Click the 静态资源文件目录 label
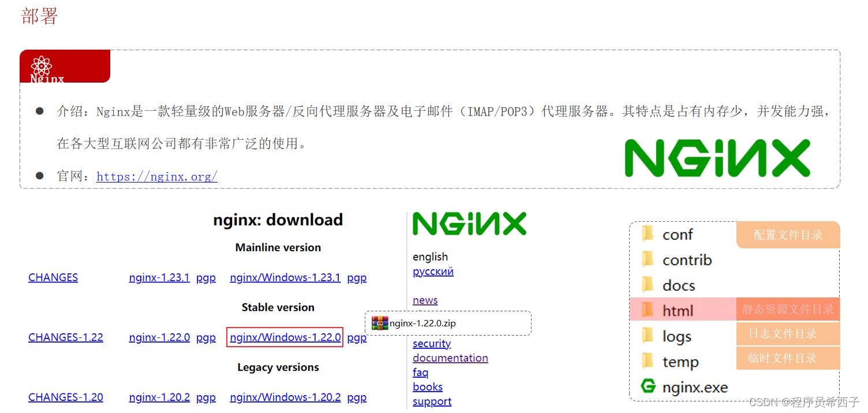 click(788, 309)
